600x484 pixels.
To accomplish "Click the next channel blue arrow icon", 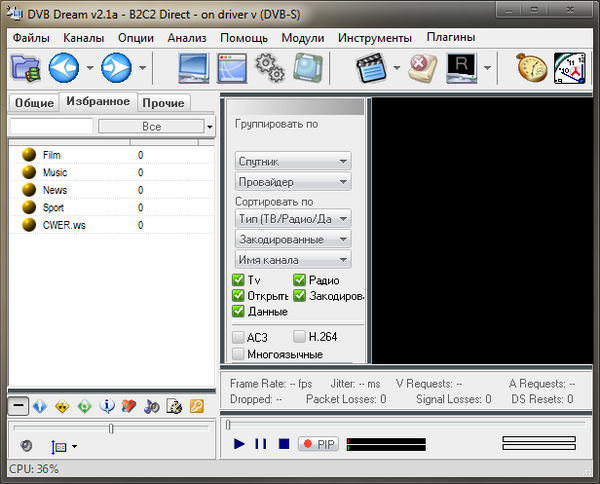I will point(116,68).
